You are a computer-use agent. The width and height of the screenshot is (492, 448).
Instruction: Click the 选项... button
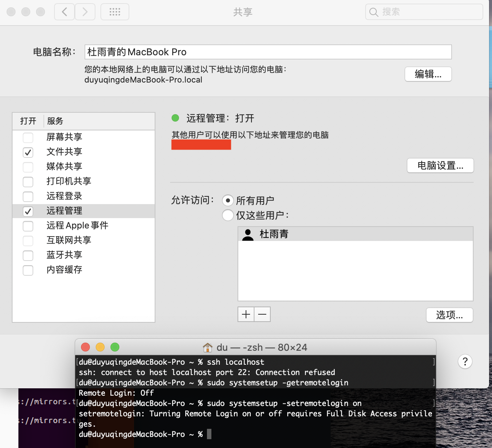coord(450,315)
